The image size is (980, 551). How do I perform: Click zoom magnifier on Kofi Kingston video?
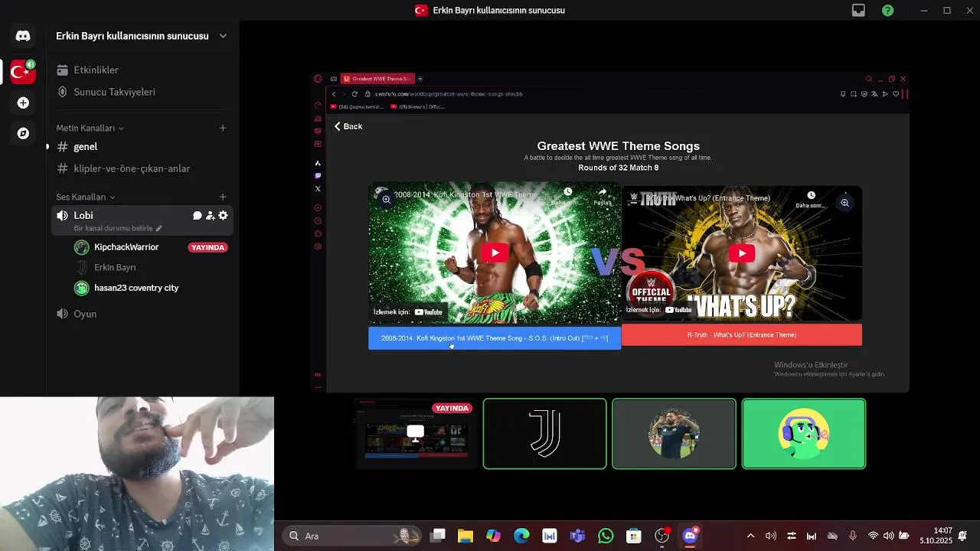pos(386,199)
